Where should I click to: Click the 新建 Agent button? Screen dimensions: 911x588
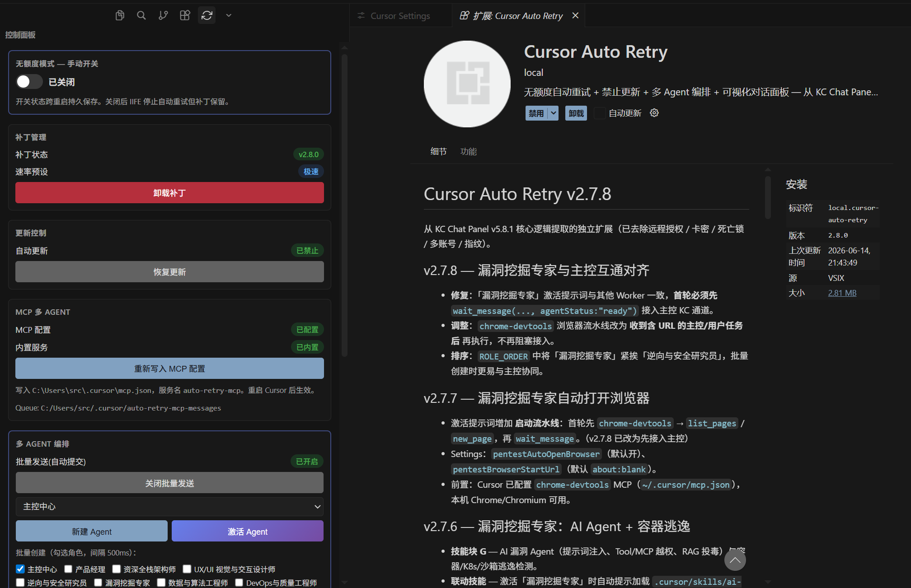click(x=92, y=531)
